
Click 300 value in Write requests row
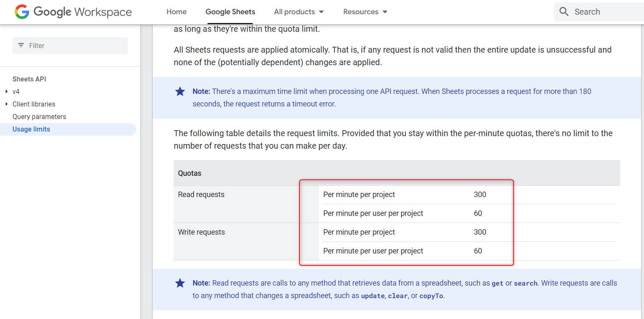[480, 232]
